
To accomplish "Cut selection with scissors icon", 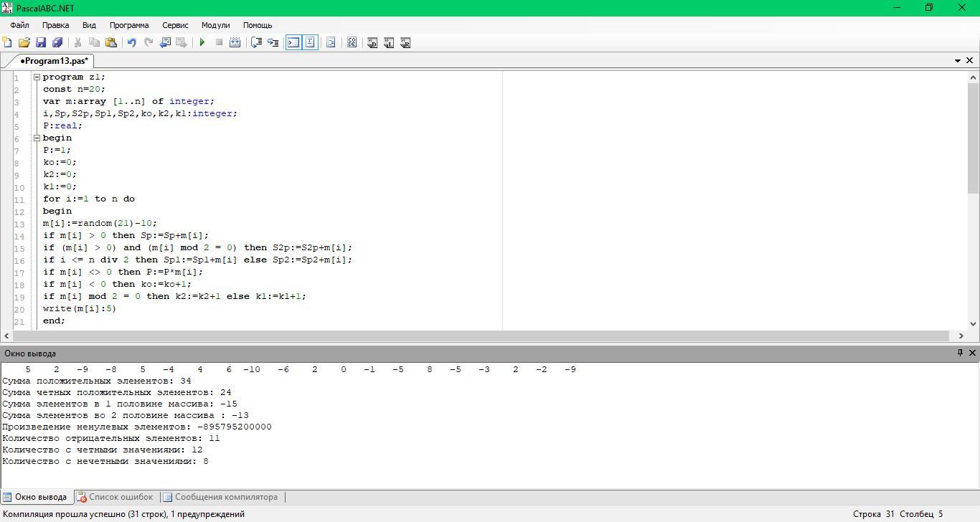I will coord(77,43).
